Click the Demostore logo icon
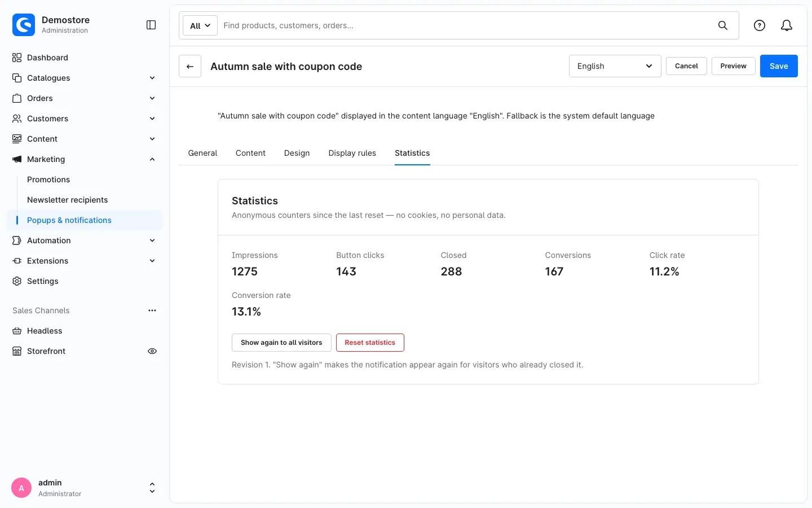This screenshot has height=508, width=812. pos(24,25)
